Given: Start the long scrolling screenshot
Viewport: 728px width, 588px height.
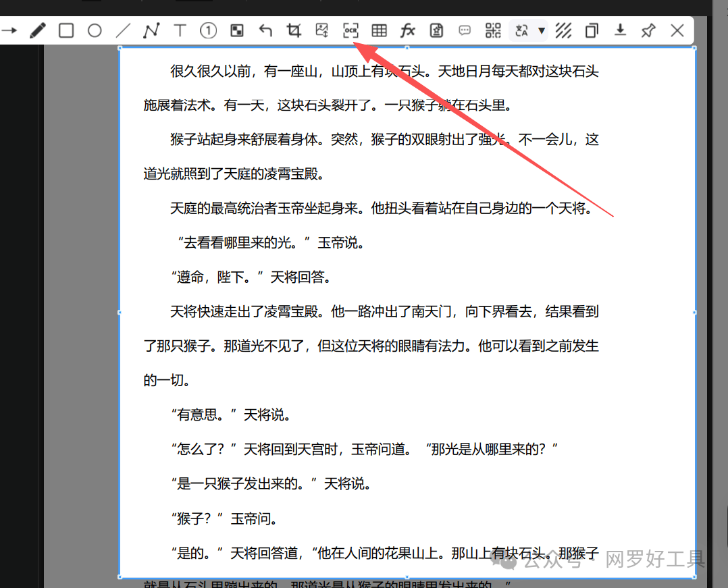Looking at the screenshot, I should pyautogui.click(x=321, y=30).
